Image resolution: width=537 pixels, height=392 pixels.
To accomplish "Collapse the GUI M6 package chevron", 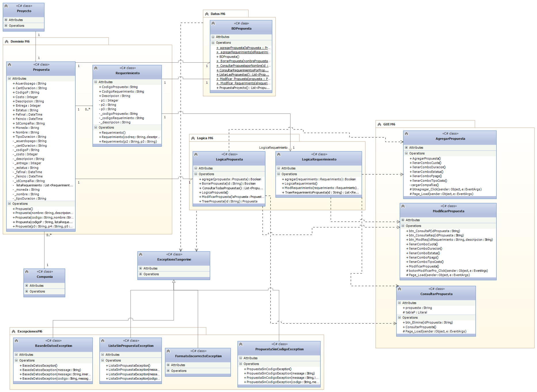I will (x=379, y=125).
